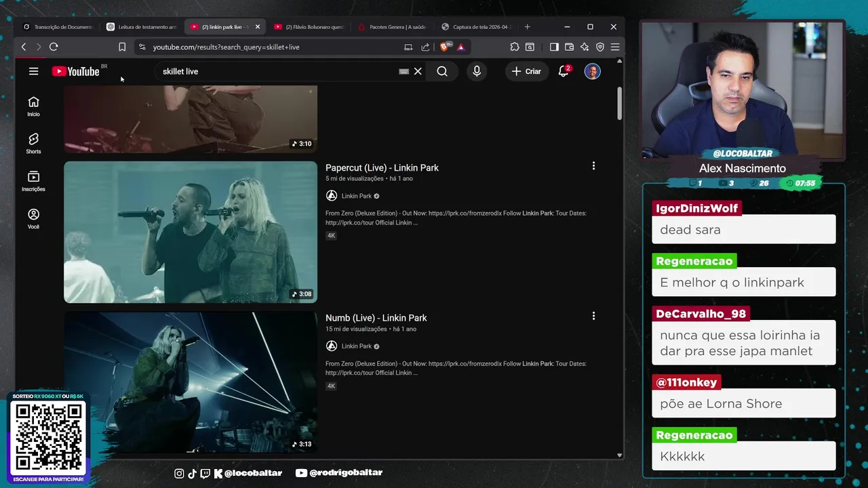Close the linkin park live tab
This screenshot has width=868, height=488.
[258, 27]
